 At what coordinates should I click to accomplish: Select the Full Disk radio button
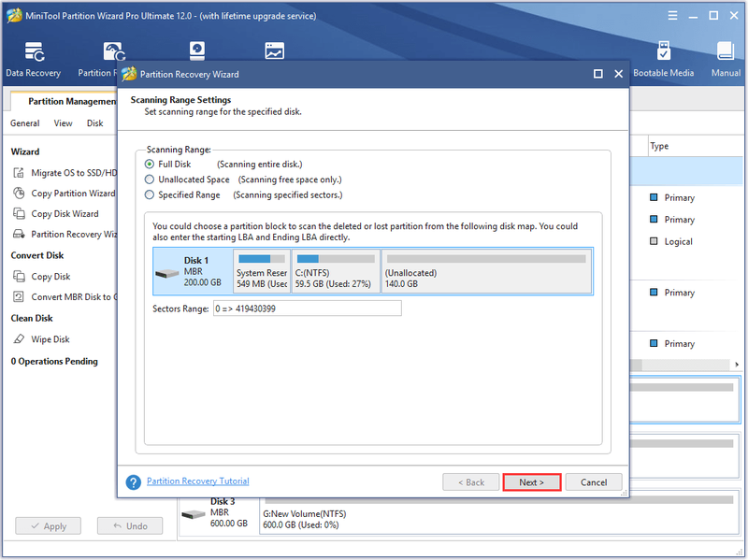click(150, 165)
